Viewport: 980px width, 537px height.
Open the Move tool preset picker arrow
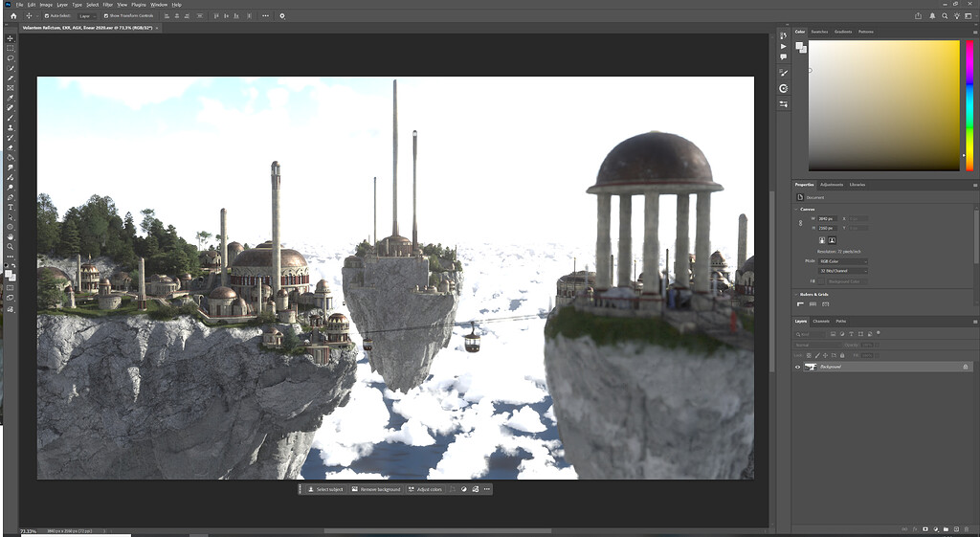click(x=35, y=15)
